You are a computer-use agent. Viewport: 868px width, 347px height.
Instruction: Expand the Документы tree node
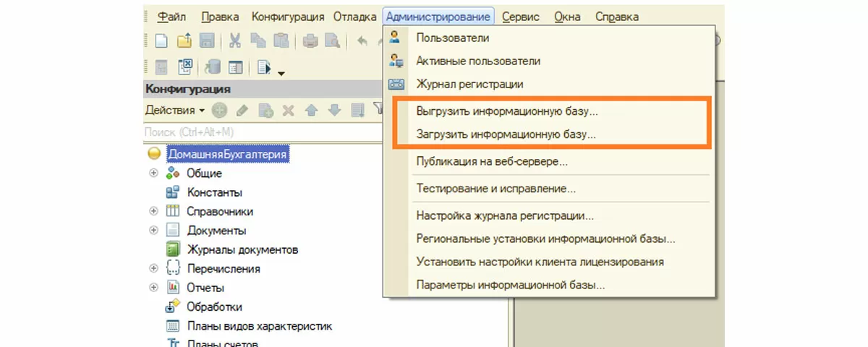tap(153, 230)
